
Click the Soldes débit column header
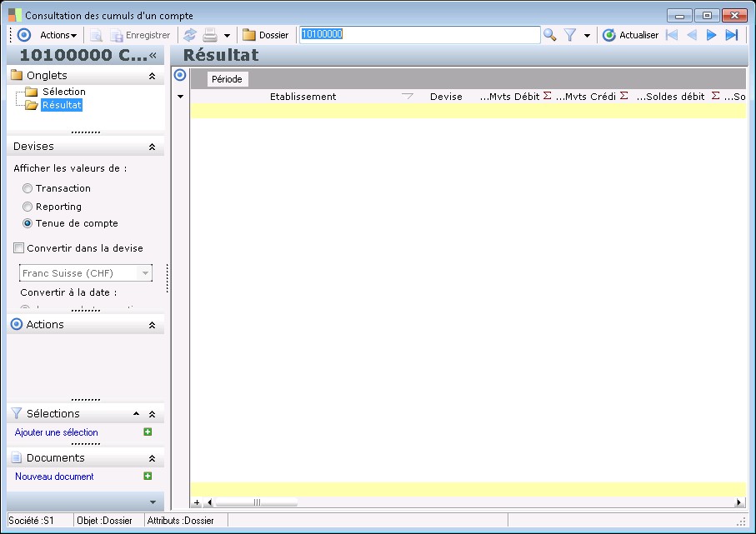(671, 97)
